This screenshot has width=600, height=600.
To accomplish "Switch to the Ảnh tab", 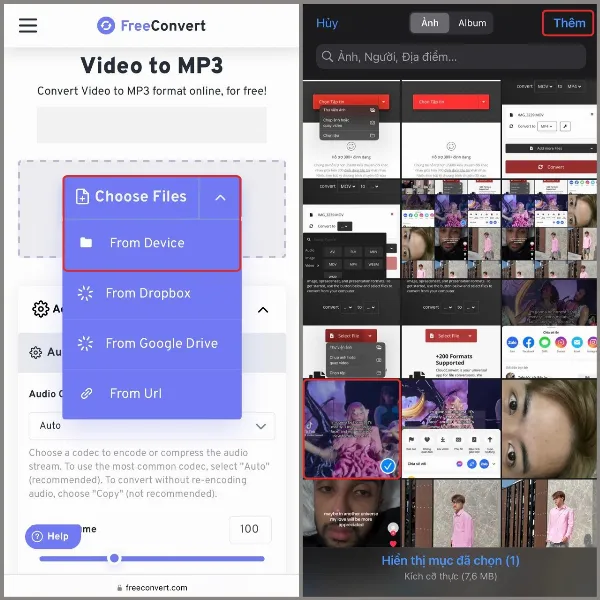I will [430, 23].
